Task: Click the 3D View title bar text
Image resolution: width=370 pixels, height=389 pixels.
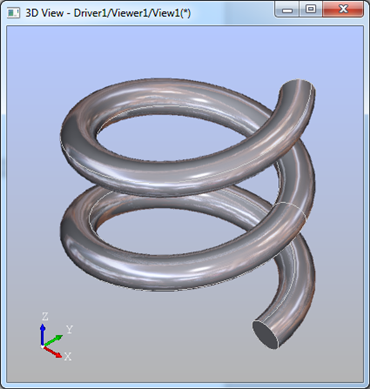Action: point(108,13)
